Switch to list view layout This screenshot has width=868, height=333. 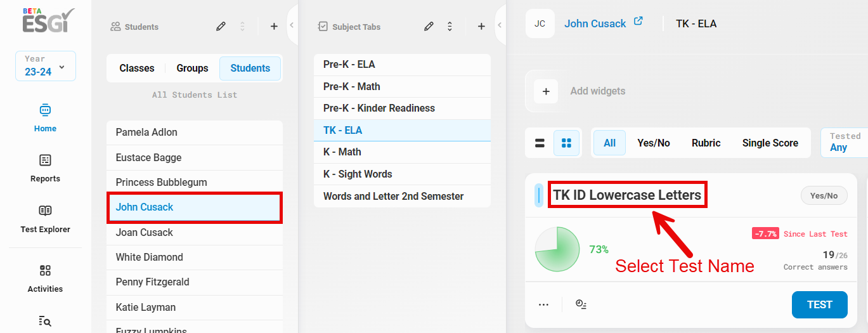[540, 143]
